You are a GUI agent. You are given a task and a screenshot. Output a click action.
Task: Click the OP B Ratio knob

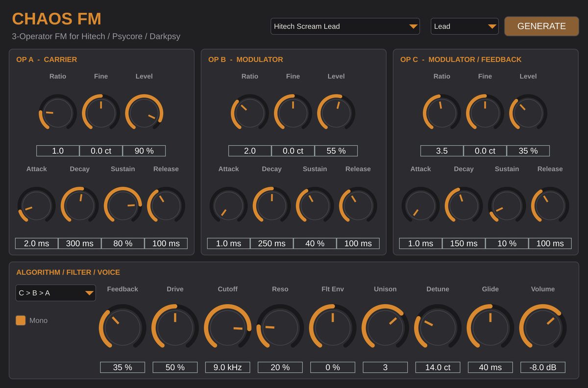click(x=250, y=113)
